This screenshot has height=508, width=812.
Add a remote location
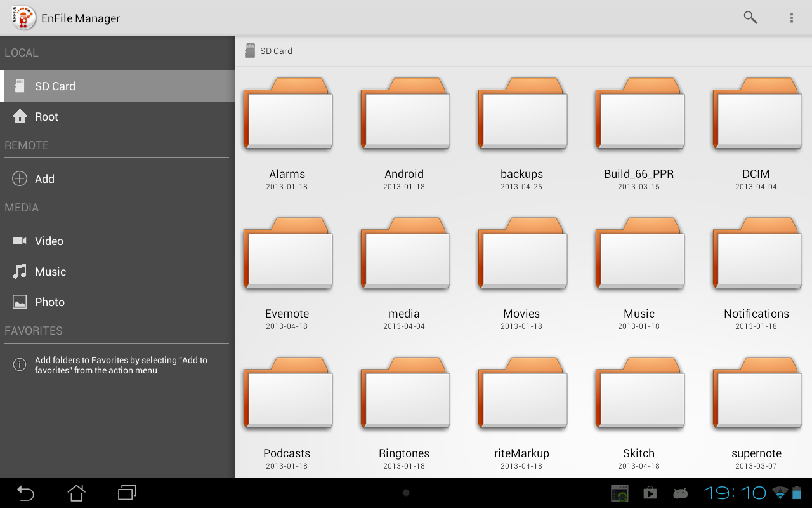(x=117, y=179)
